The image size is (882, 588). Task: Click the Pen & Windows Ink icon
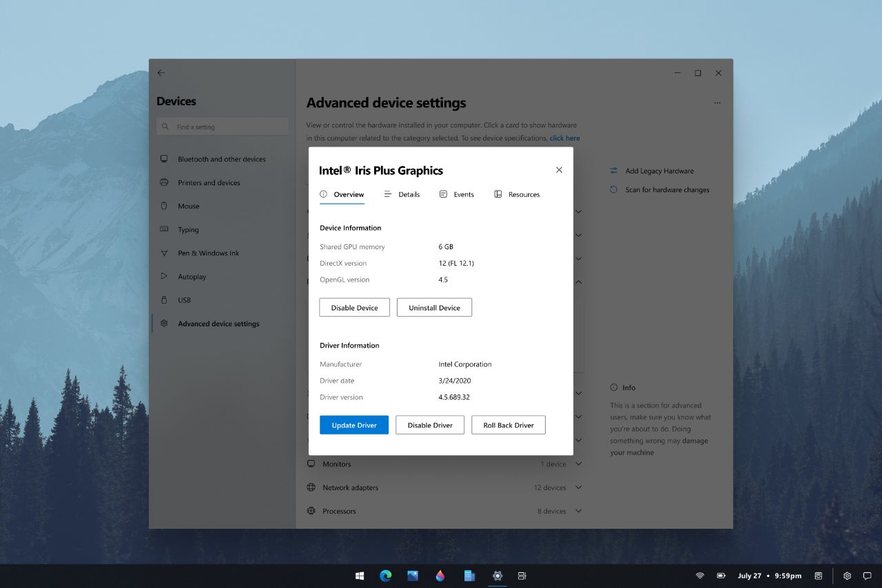(164, 253)
